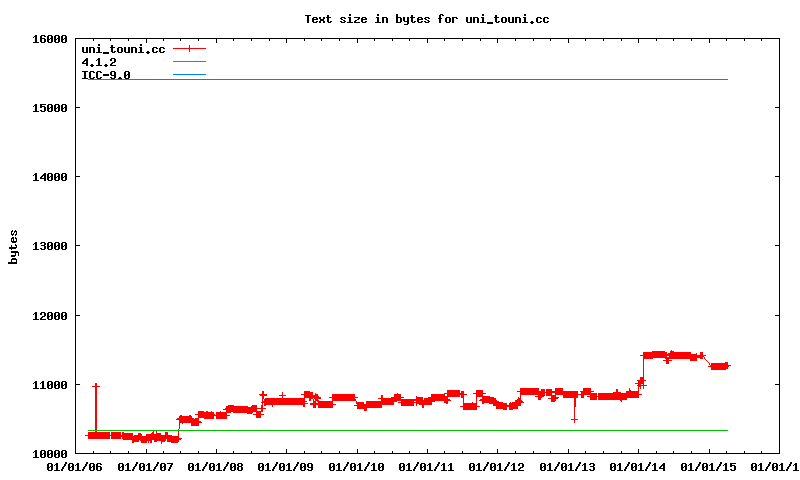The width and height of the screenshot is (800, 480).
Task: Select the ICC-9.0 legend label
Action: [x=106, y=75]
